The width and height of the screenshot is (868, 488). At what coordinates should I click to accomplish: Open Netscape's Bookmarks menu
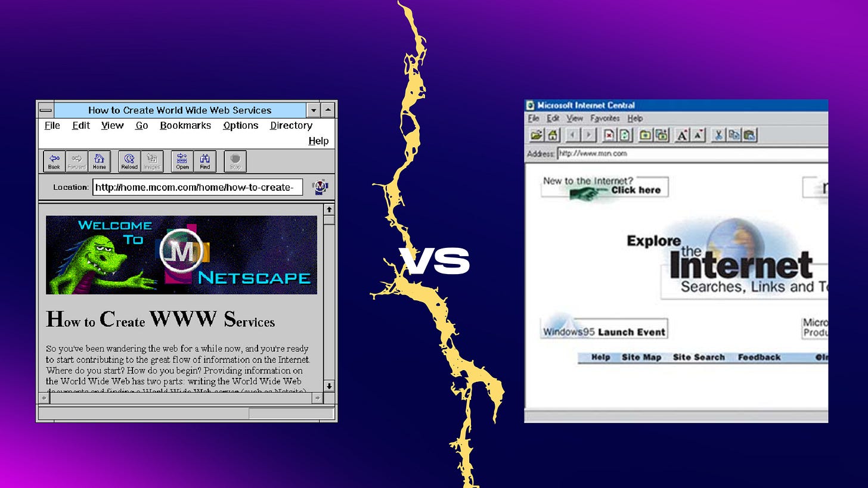coord(185,125)
